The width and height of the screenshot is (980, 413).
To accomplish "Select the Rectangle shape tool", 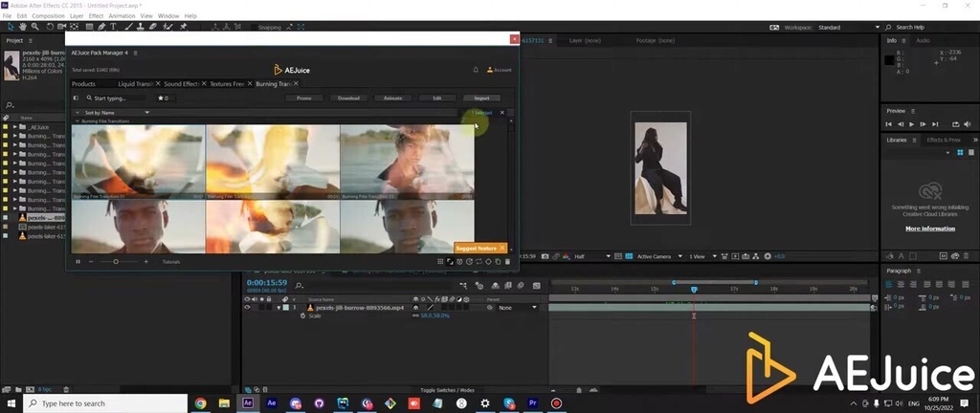I will tap(89, 27).
